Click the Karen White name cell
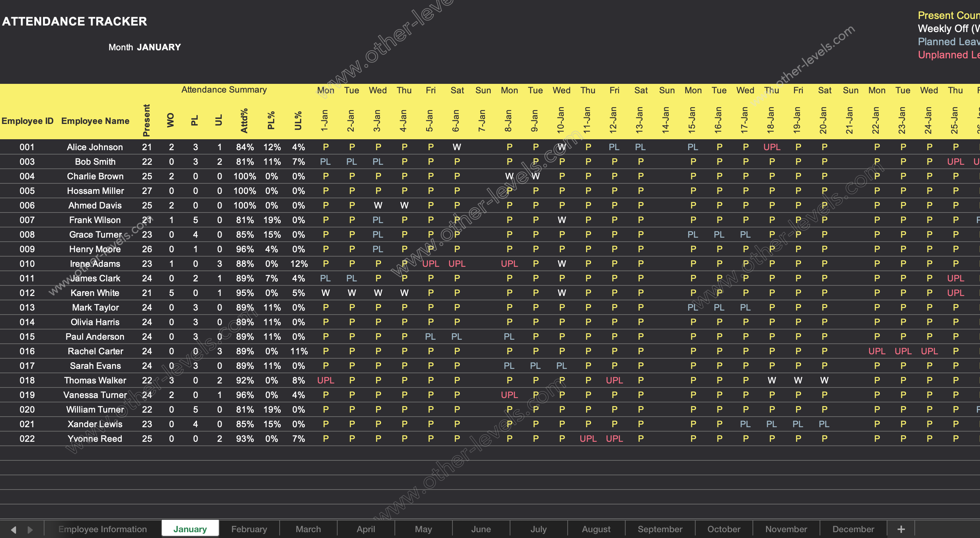This screenshot has width=980, height=538. [x=95, y=293]
